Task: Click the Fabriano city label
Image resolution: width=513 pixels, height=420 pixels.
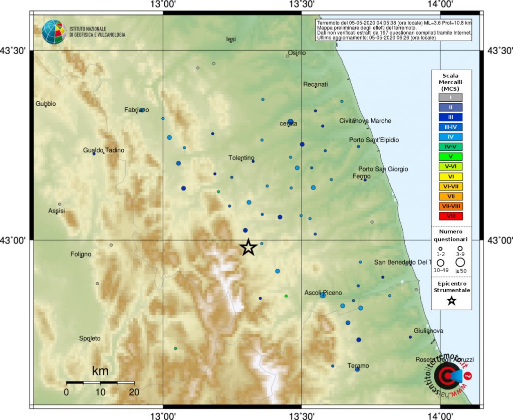Action: (136, 110)
